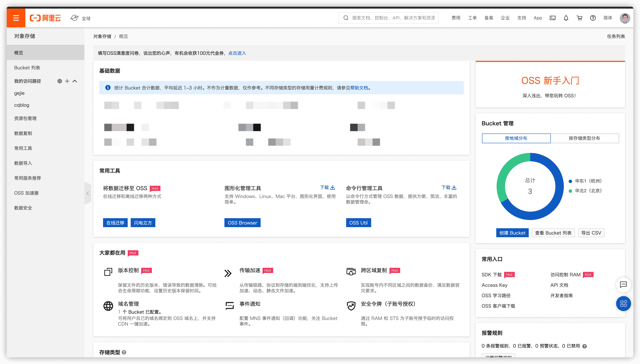Open the 支持 menu
640x364 pixels.
(521, 18)
